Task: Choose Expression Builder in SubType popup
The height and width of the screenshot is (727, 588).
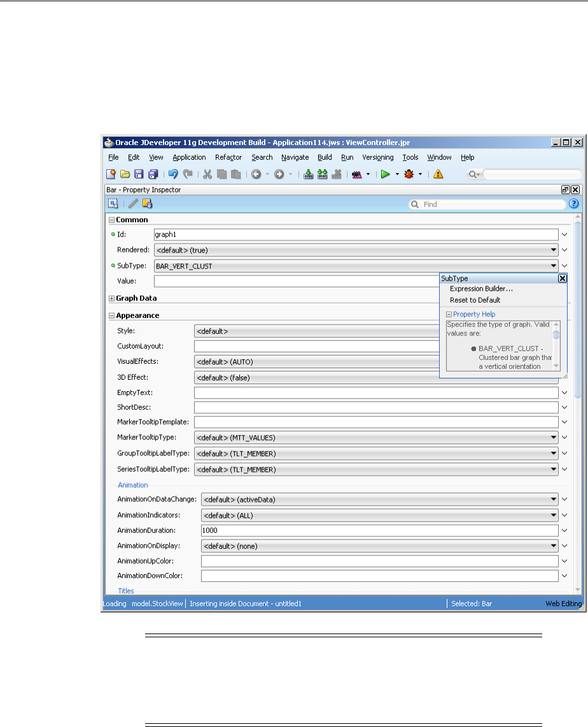Action: (481, 288)
